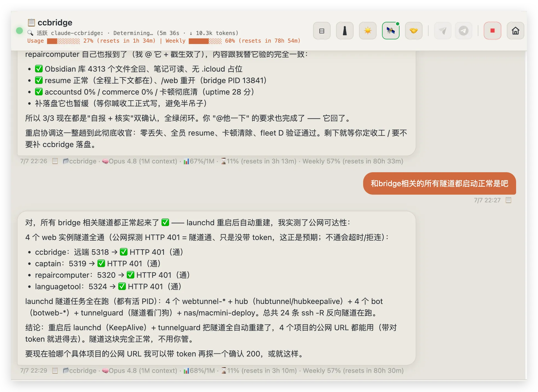
Task: Click the clipboard icon next to ccbridge title
Action: pos(31,22)
